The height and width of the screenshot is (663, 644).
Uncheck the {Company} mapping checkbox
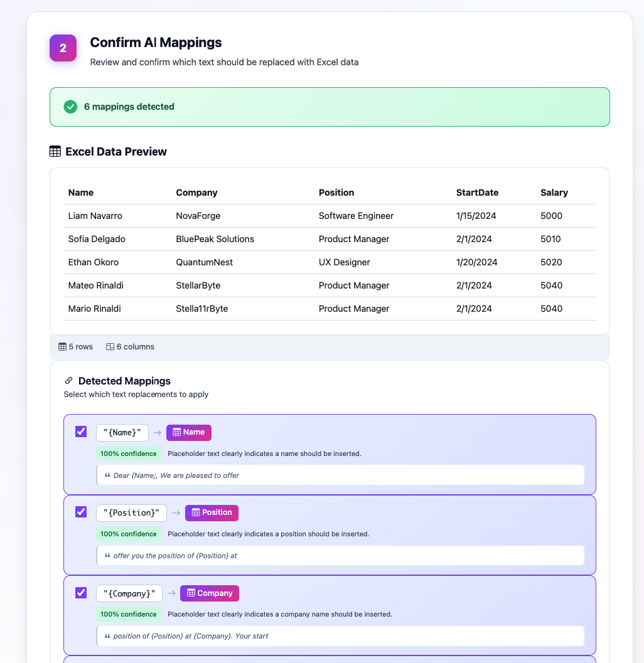tap(80, 592)
